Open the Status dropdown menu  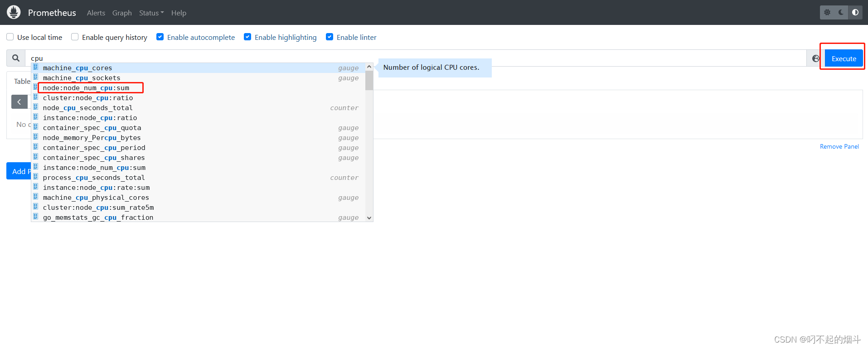point(151,13)
